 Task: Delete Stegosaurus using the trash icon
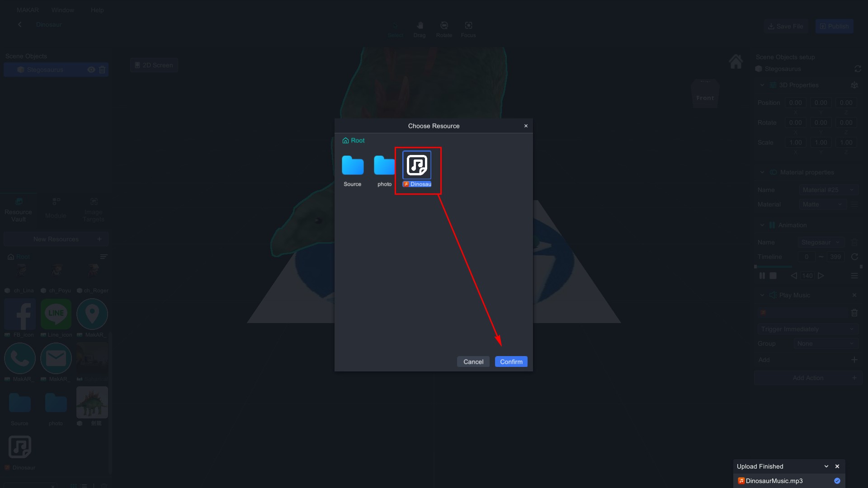point(102,70)
